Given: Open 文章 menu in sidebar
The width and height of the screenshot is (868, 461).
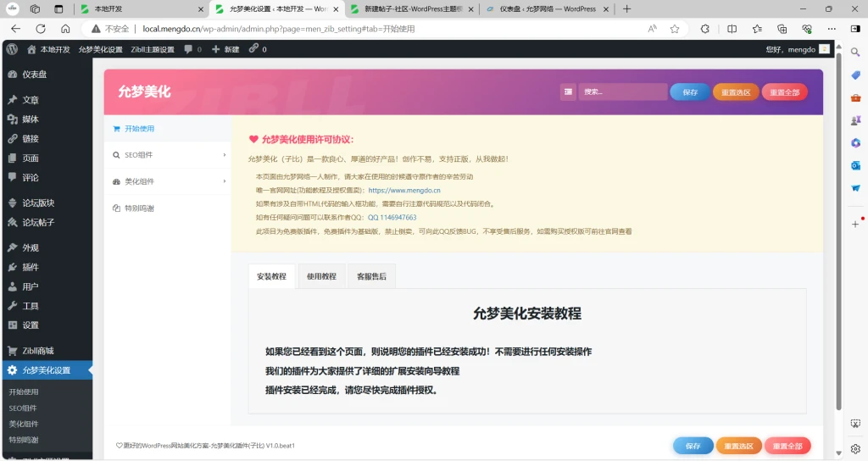Looking at the screenshot, I should (47, 100).
